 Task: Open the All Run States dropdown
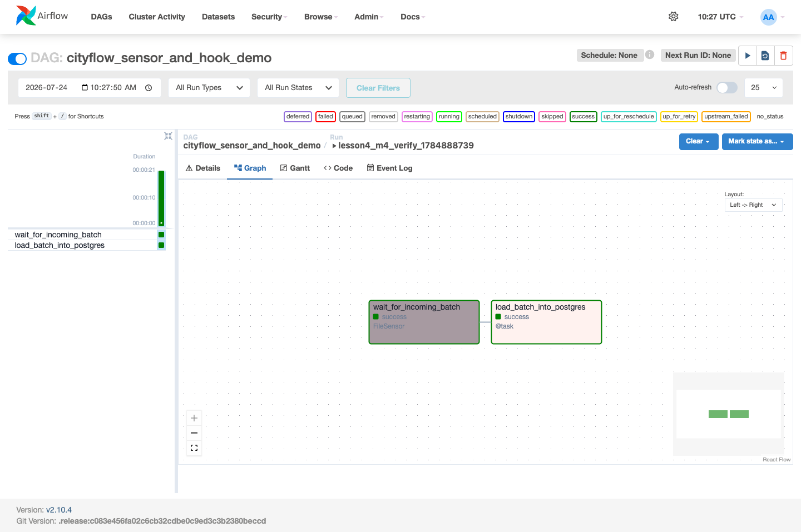point(298,88)
